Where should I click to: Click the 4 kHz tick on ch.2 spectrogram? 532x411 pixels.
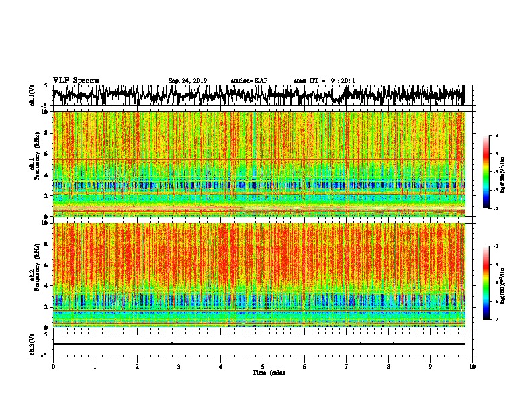point(47,286)
